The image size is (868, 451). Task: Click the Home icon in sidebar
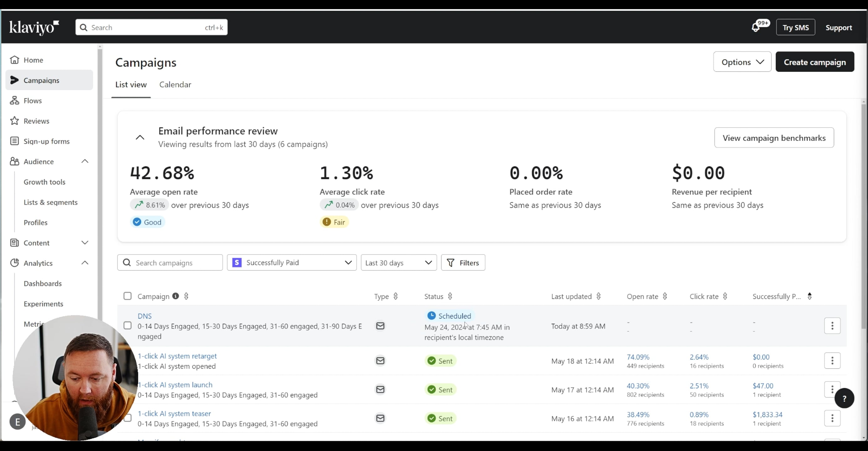pyautogui.click(x=14, y=60)
